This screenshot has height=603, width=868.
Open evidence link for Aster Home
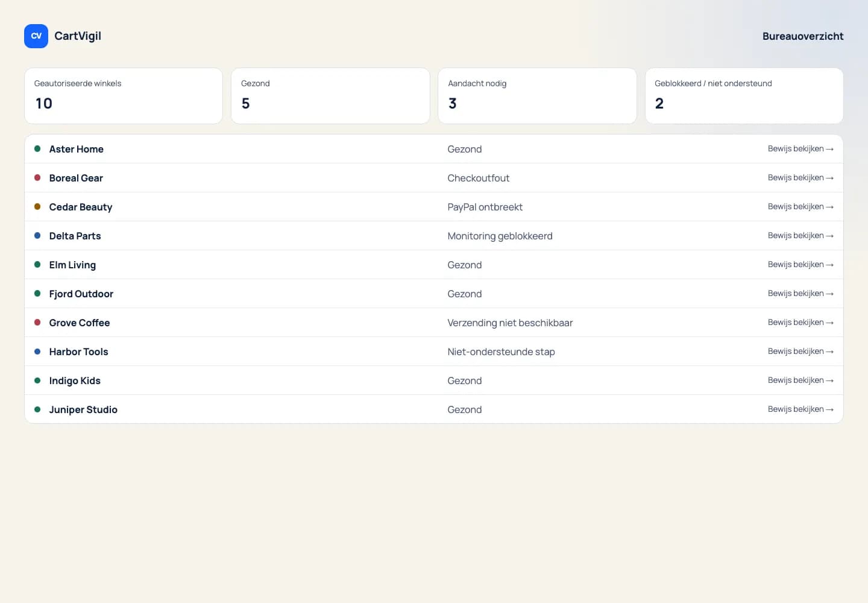pyautogui.click(x=800, y=149)
